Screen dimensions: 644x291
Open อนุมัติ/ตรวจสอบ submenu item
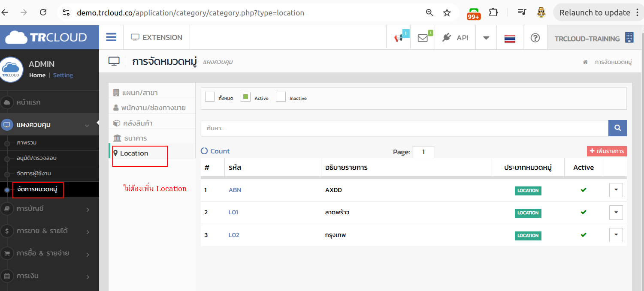36,158
